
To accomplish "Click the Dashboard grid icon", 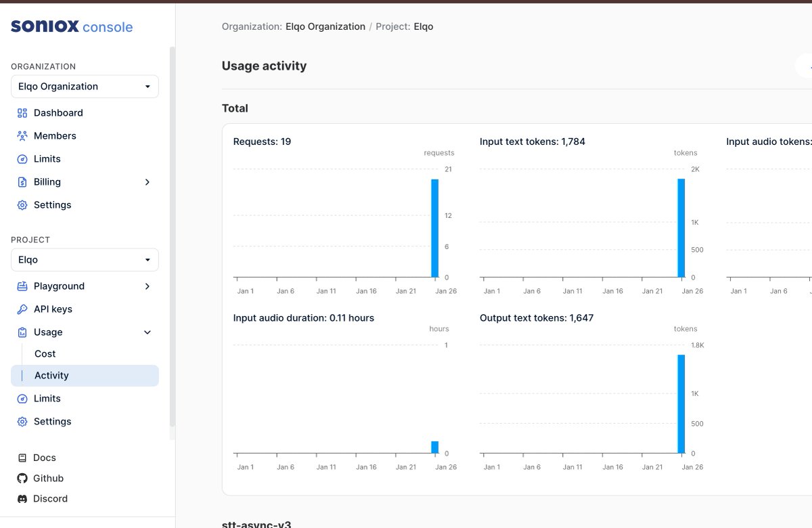I will (x=22, y=113).
